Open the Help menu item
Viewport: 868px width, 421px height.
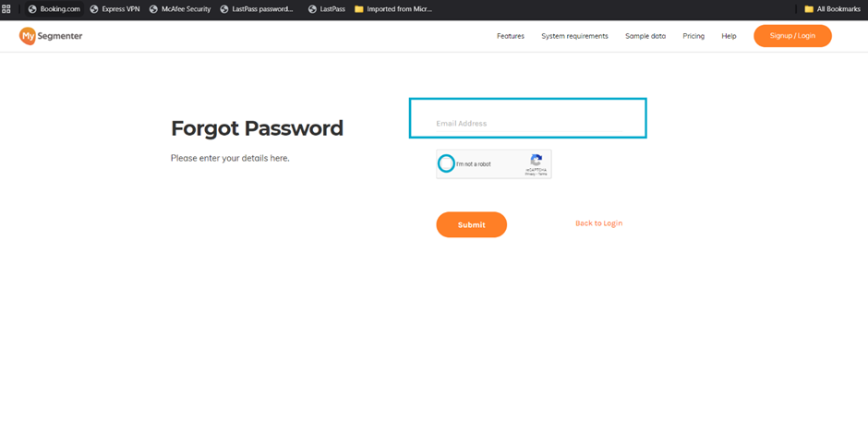[729, 36]
